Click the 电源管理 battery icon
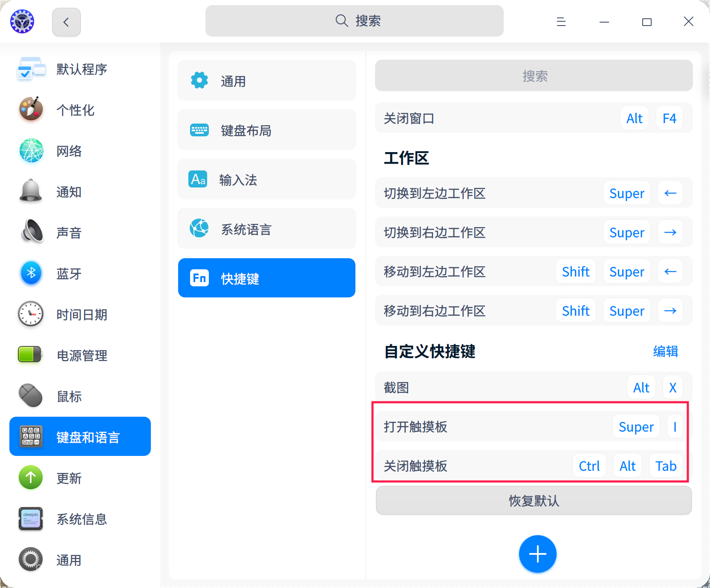 (30, 355)
